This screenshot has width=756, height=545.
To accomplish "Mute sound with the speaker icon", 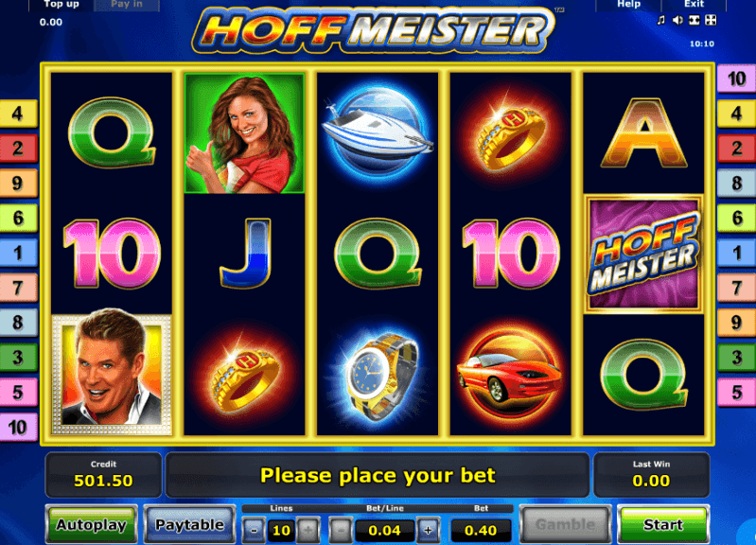I will pyautogui.click(x=677, y=20).
